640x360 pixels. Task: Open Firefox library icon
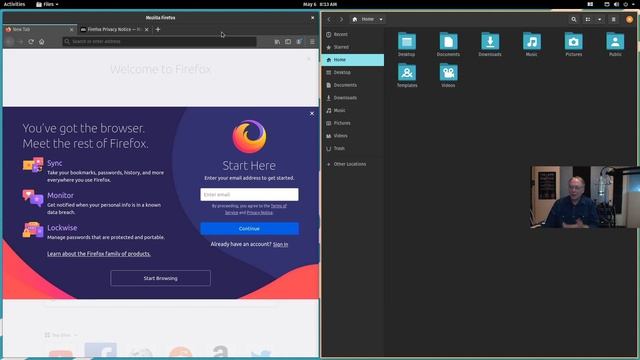[x=277, y=42]
